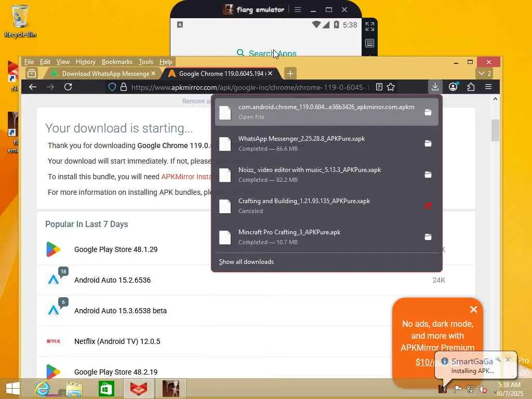This screenshot has height=399, width=532.
Task: Open Recycle Bin on desktop
Action: click(20, 21)
